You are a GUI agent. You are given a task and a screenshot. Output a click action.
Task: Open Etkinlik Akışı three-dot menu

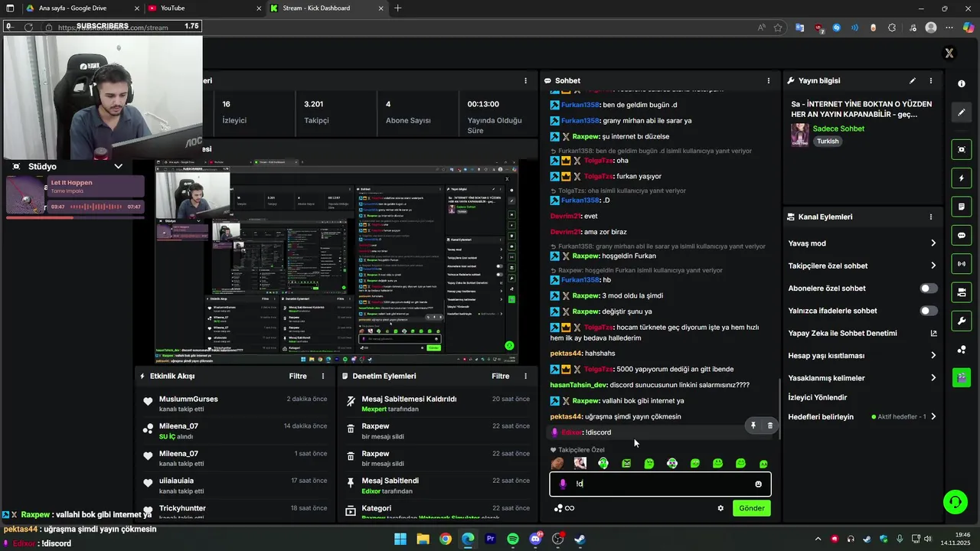point(323,376)
